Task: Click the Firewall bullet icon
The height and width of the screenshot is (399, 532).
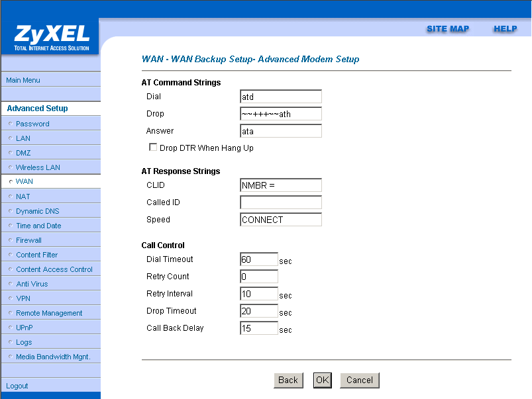Action: (11, 240)
